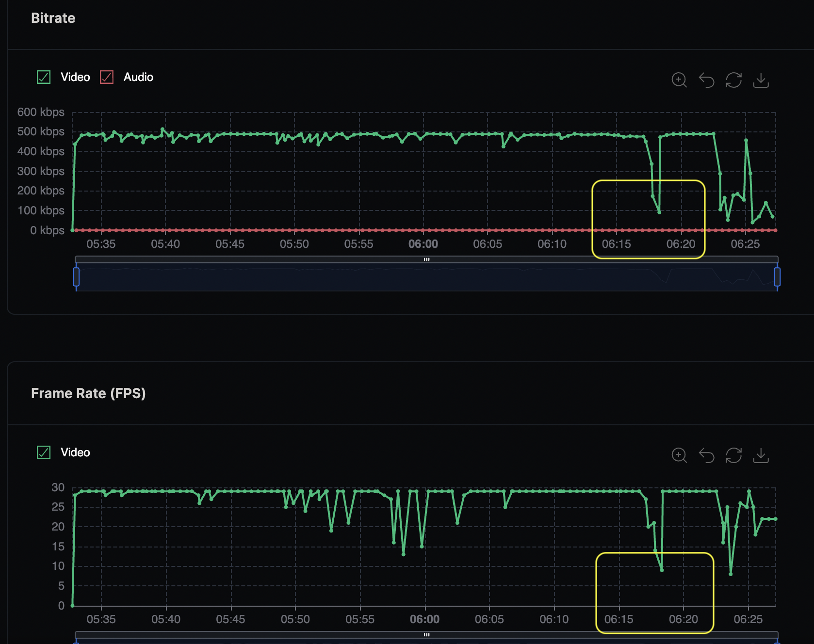Click the 06:00 label on Bitrate axis
Screen dimensions: 814x644
pos(423,244)
